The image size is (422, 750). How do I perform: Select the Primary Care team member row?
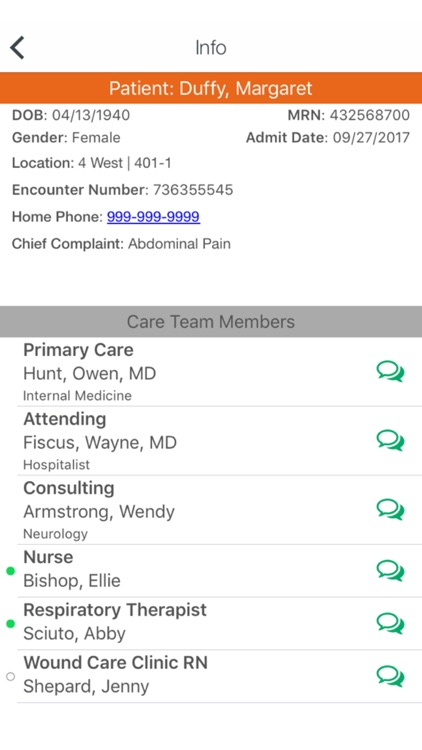click(220, 372)
